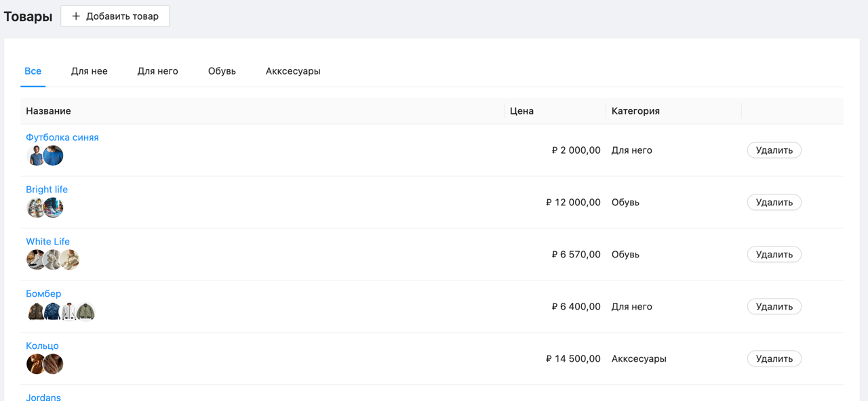Open the White Life product link
Viewport: 868px width, 401px height.
(47, 242)
